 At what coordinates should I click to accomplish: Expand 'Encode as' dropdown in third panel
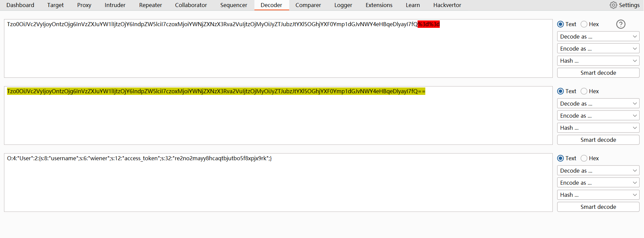pyautogui.click(x=598, y=183)
